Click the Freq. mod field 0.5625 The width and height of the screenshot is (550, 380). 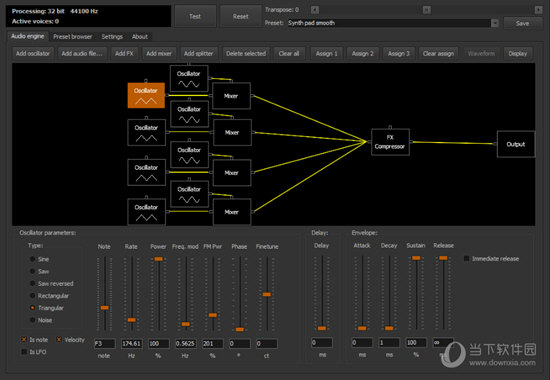(x=186, y=344)
